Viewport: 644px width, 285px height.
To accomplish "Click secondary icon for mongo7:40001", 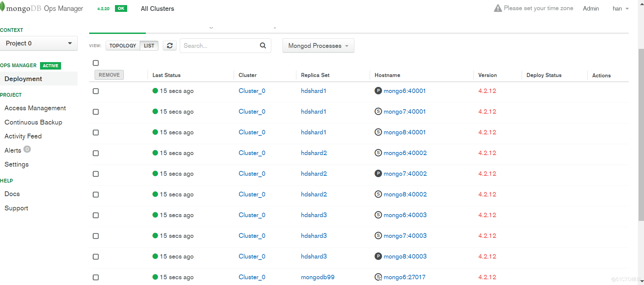I will [x=378, y=111].
